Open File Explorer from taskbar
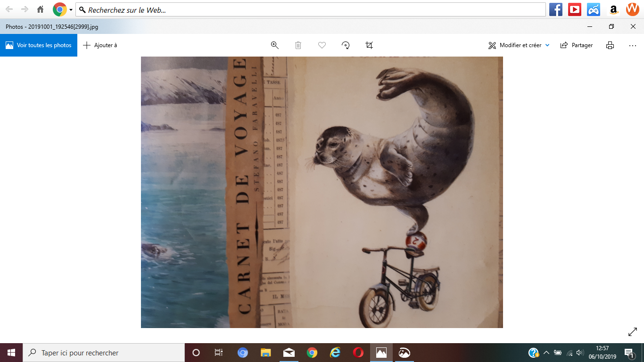 [266, 353]
